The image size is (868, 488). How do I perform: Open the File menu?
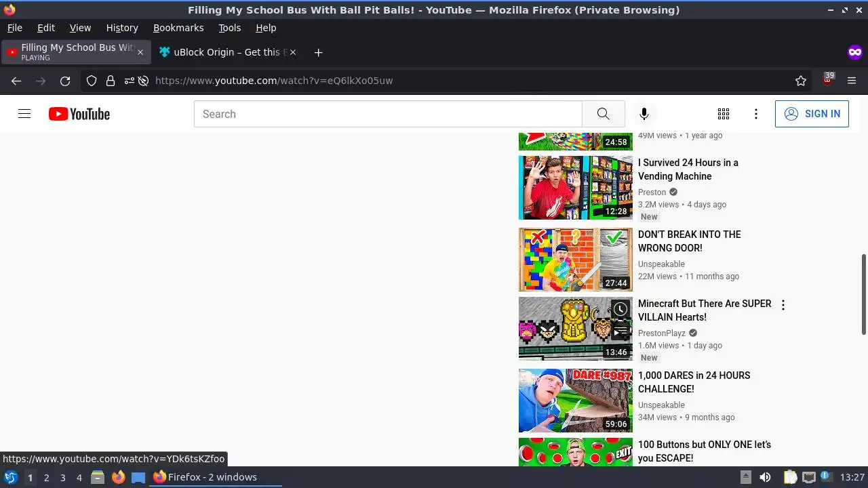pyautogui.click(x=14, y=28)
